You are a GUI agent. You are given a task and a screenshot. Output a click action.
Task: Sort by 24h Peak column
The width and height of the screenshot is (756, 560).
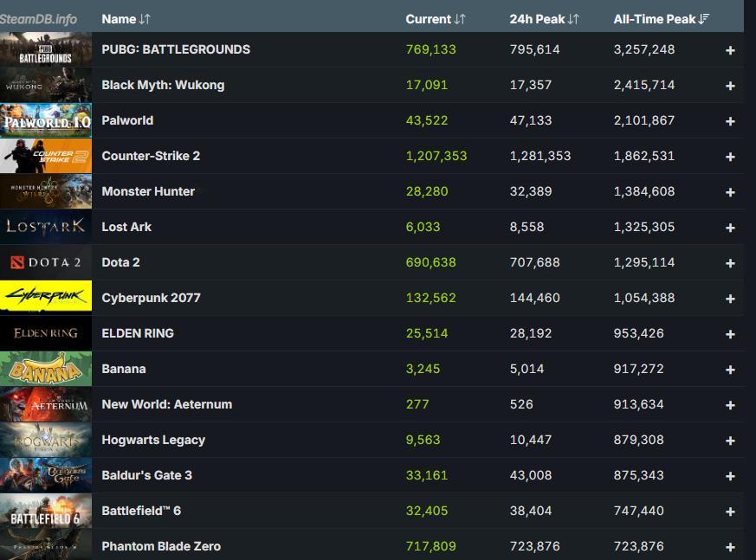(544, 19)
